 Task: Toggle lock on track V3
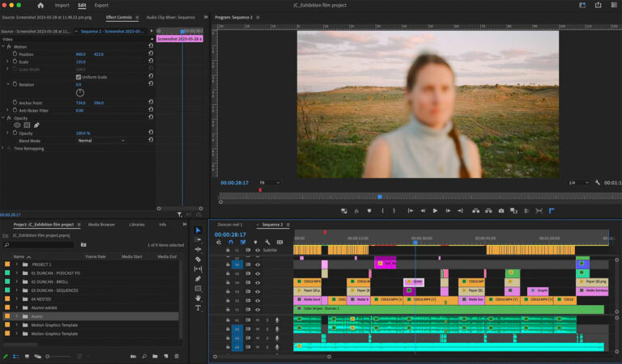coord(228,291)
